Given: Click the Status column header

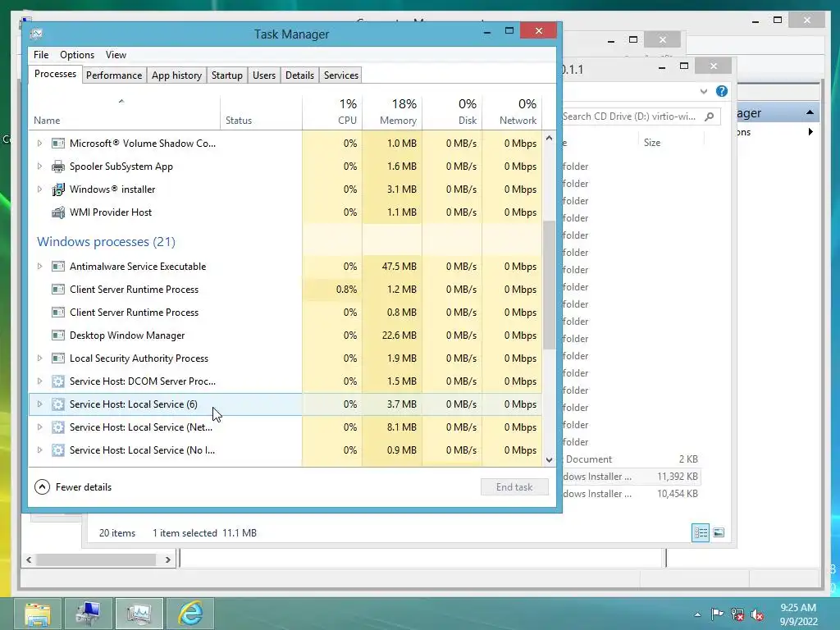Looking at the screenshot, I should click(262, 112).
